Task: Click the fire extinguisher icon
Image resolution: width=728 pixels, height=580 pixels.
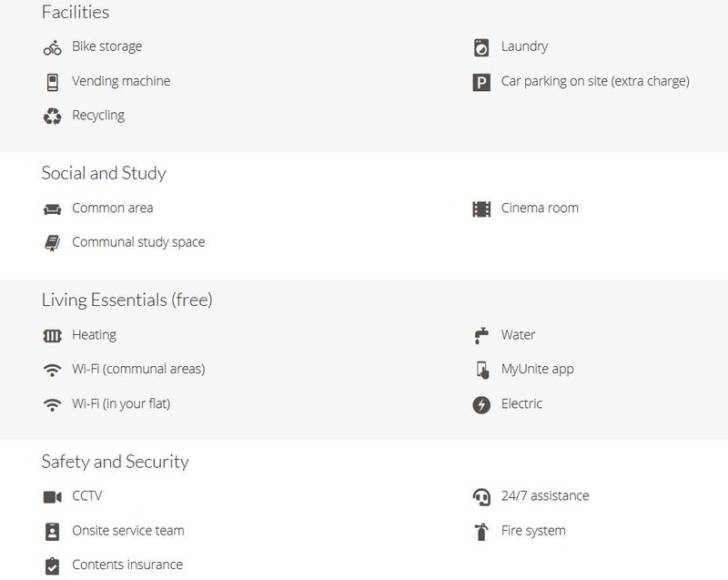Action: 481,532
